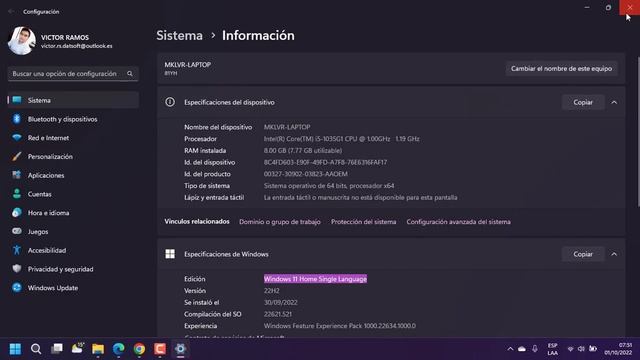Open Task View from taskbar
This screenshot has width=640, height=360.
pos(57,349)
